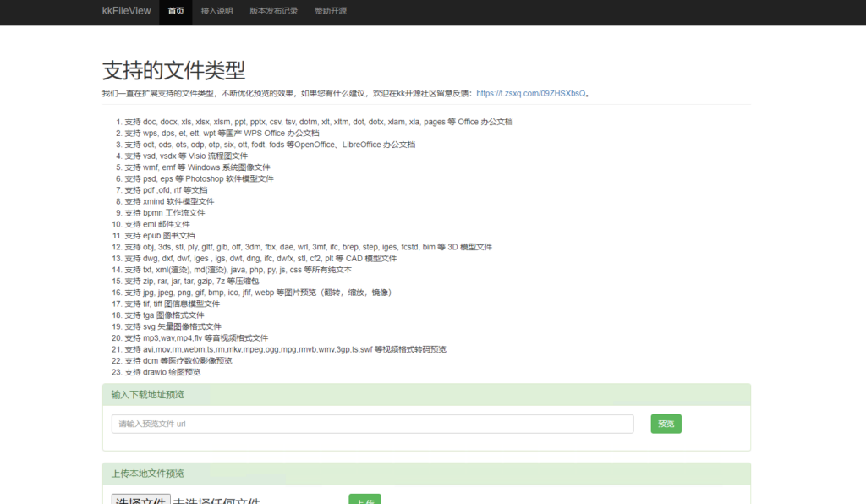
Task: Open the t.zsxq.com community feedback link
Action: tap(531, 94)
